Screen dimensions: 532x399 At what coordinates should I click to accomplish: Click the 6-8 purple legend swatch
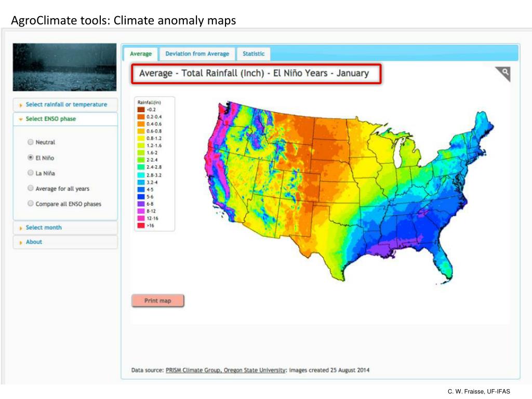coord(141,204)
